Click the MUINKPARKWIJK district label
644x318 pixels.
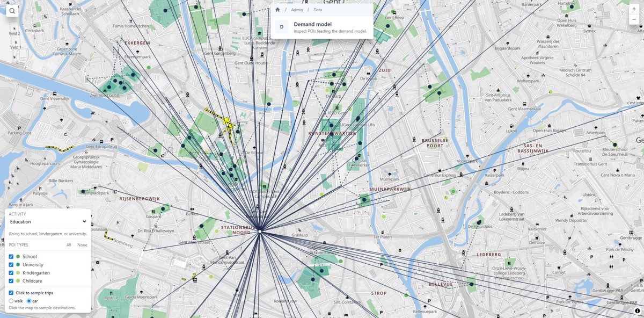[x=390, y=189]
